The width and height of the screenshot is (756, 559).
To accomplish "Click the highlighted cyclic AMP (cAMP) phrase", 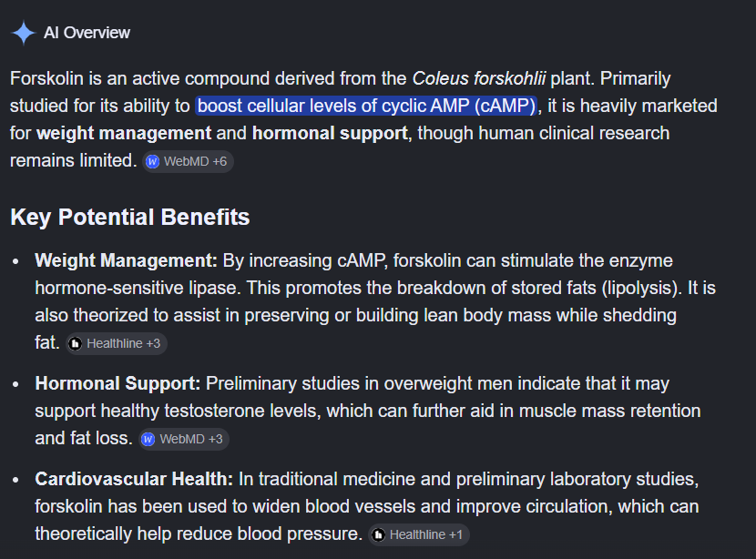I will pos(366,106).
